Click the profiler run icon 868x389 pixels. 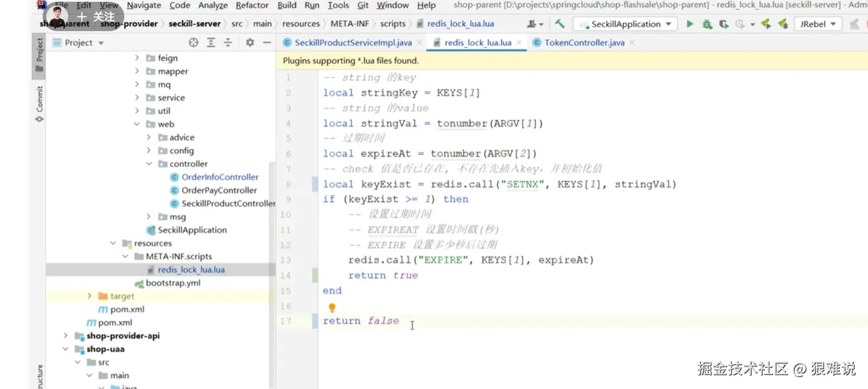pos(739,24)
